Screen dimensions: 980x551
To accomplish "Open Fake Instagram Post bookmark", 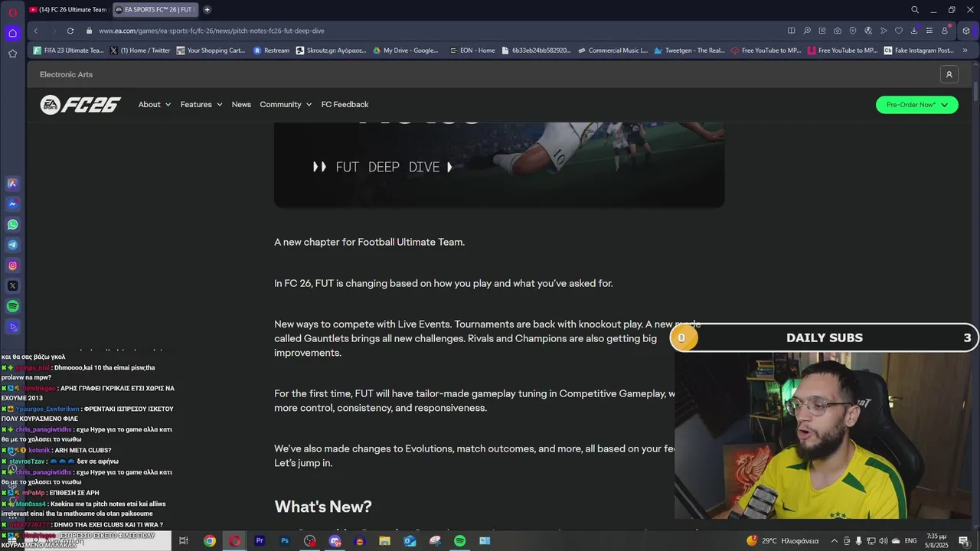I will click(919, 51).
